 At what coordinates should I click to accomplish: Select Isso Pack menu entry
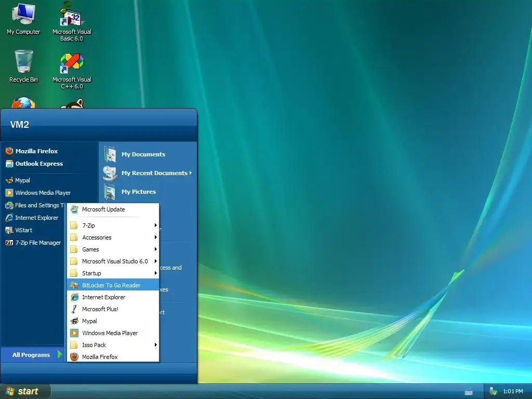pyautogui.click(x=113, y=345)
